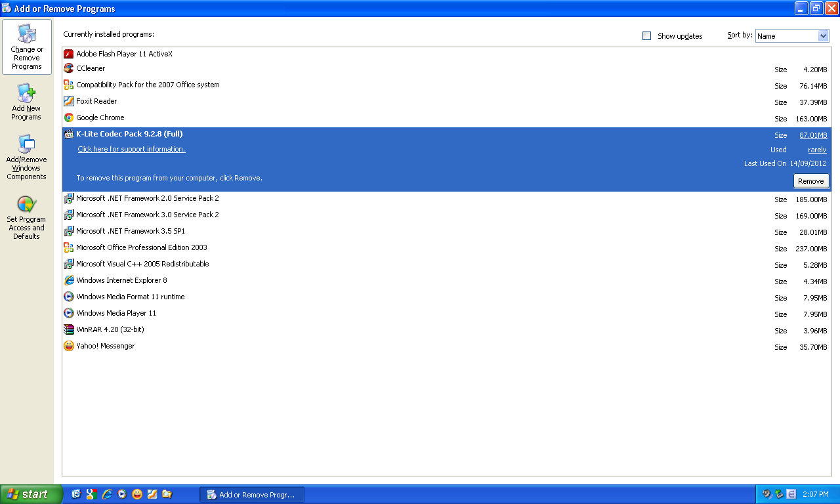This screenshot has height=504, width=840.
Task: Launch Yahoo Messenger smiley from quick launch
Action: pyautogui.click(x=137, y=494)
